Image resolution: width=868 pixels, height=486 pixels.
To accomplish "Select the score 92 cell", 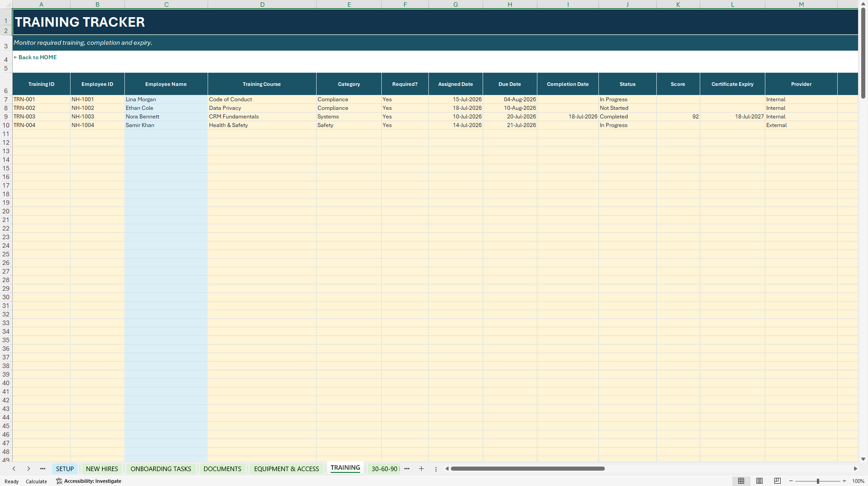I will click(678, 117).
